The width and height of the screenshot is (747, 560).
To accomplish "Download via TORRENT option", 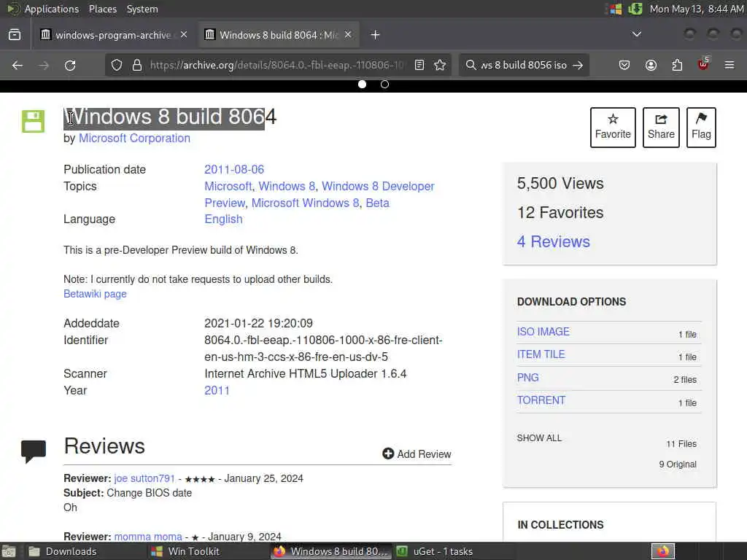I will [541, 400].
